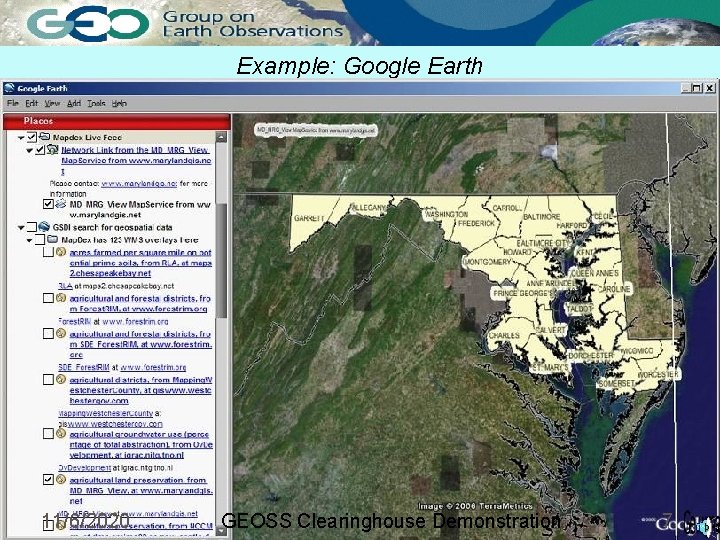The height and width of the screenshot is (540, 720).
Task: Open the RLA link at maps2.chesapeakebay.net
Action: 65,286
